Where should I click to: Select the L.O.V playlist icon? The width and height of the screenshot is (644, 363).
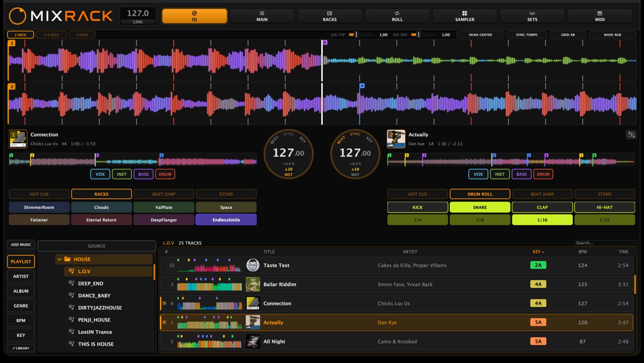(x=71, y=271)
